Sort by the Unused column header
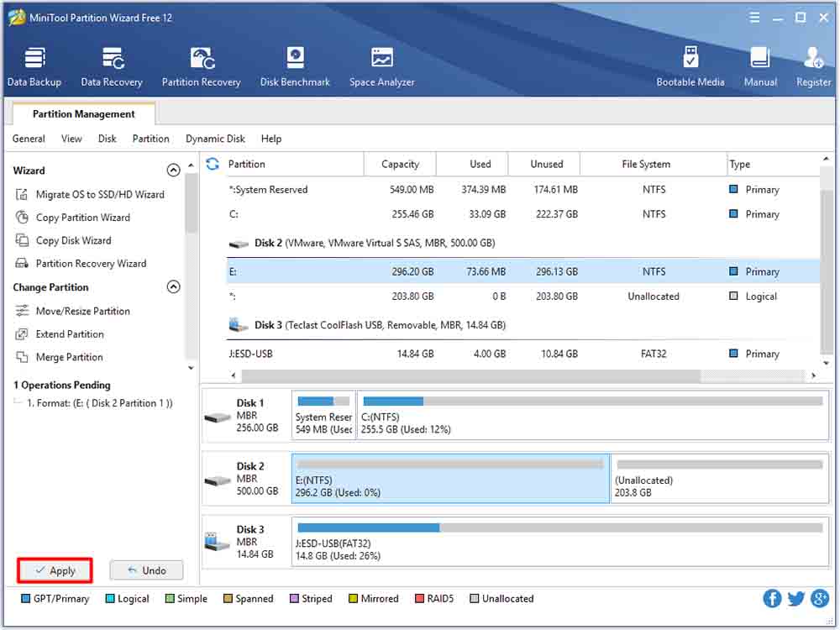The image size is (840, 630). click(544, 164)
